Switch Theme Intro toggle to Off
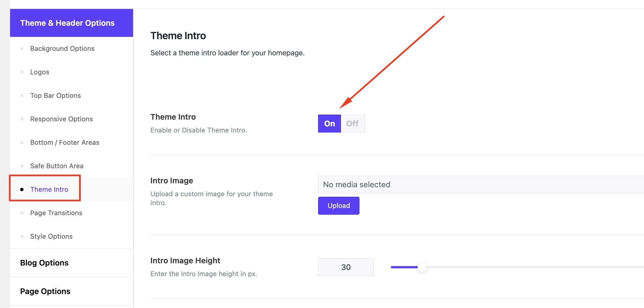The height and width of the screenshot is (308, 644). tap(353, 124)
